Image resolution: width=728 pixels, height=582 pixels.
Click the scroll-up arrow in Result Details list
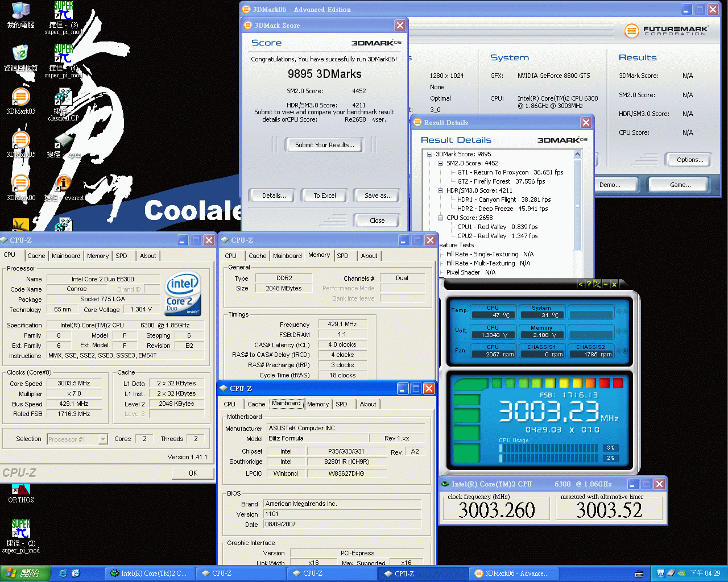pos(578,155)
